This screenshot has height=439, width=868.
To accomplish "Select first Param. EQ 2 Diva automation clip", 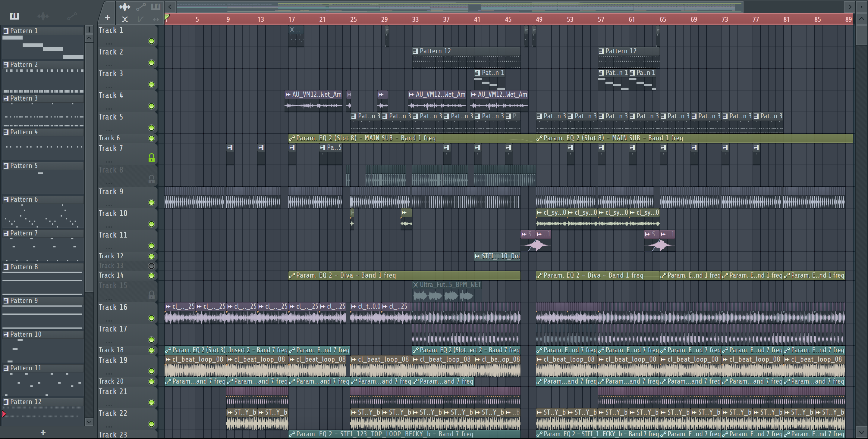I will pyautogui.click(x=404, y=276).
